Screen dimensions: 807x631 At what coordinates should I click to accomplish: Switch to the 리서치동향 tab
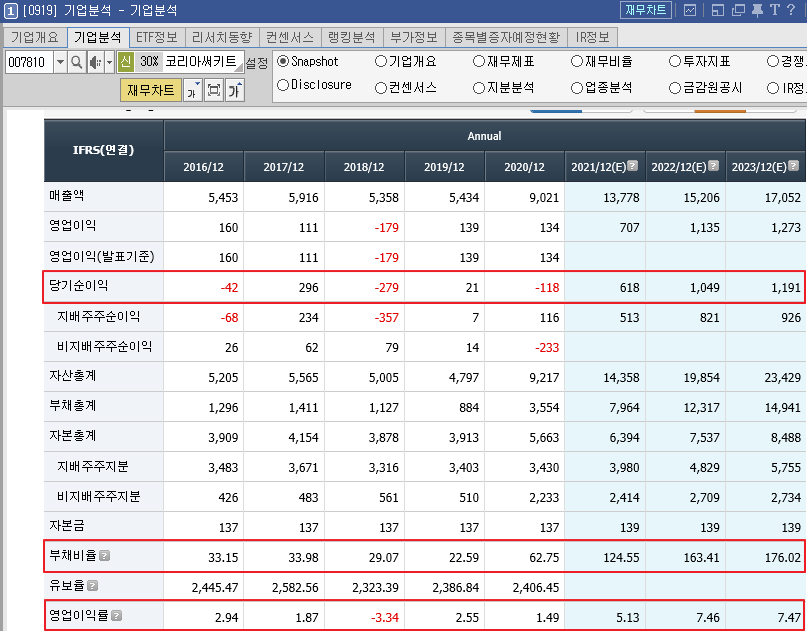(x=222, y=37)
